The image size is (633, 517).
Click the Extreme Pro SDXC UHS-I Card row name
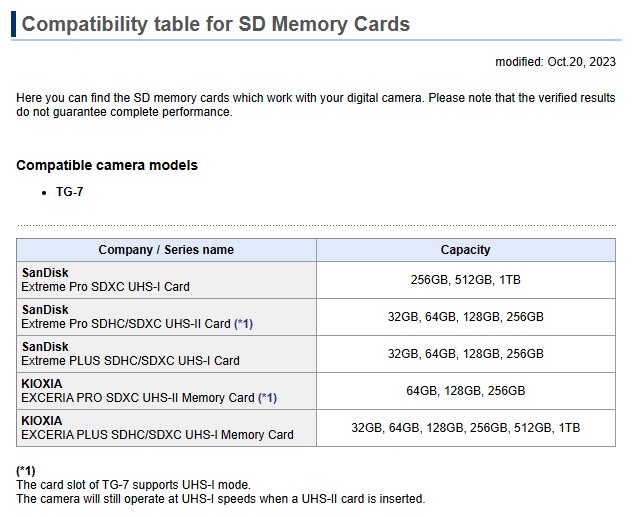[x=105, y=287]
